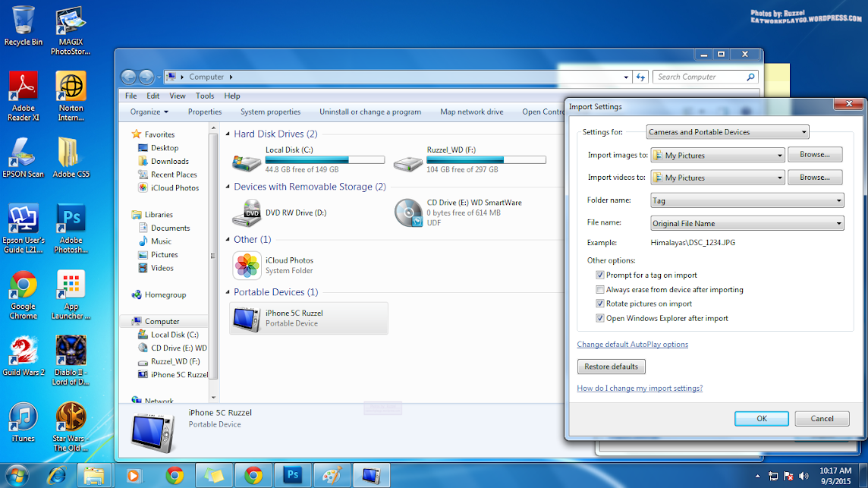Viewport: 868px width, 488px height.
Task: Open Windows Media Player taskbar icon
Action: [x=133, y=475]
